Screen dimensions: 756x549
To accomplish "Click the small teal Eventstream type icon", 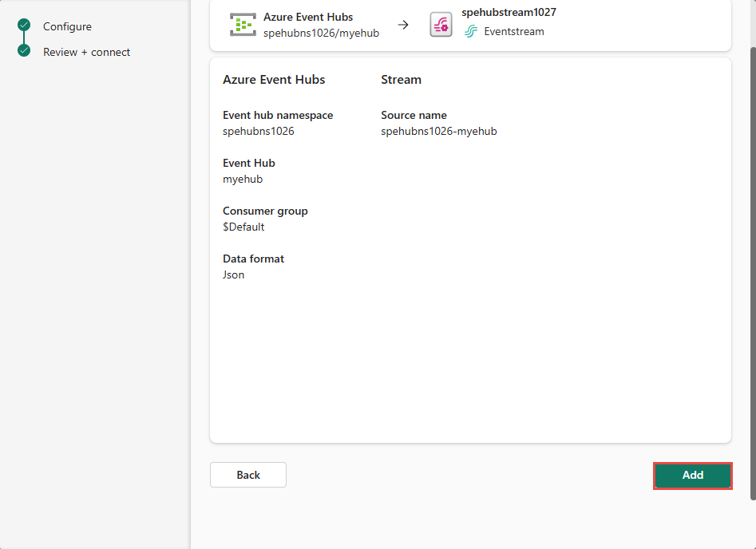I will pos(471,32).
